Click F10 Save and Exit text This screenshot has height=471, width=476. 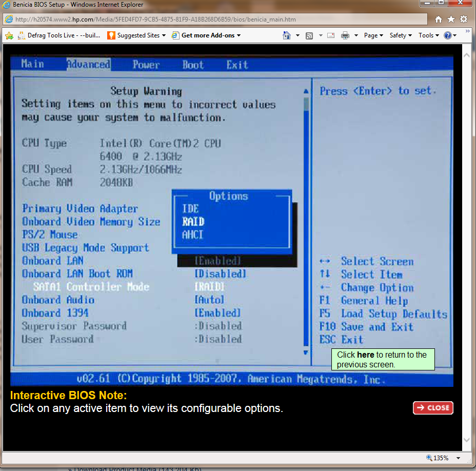(x=366, y=327)
